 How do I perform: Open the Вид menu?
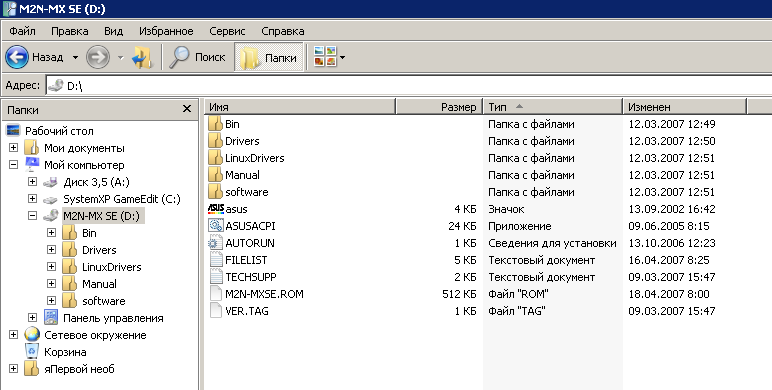[x=113, y=31]
